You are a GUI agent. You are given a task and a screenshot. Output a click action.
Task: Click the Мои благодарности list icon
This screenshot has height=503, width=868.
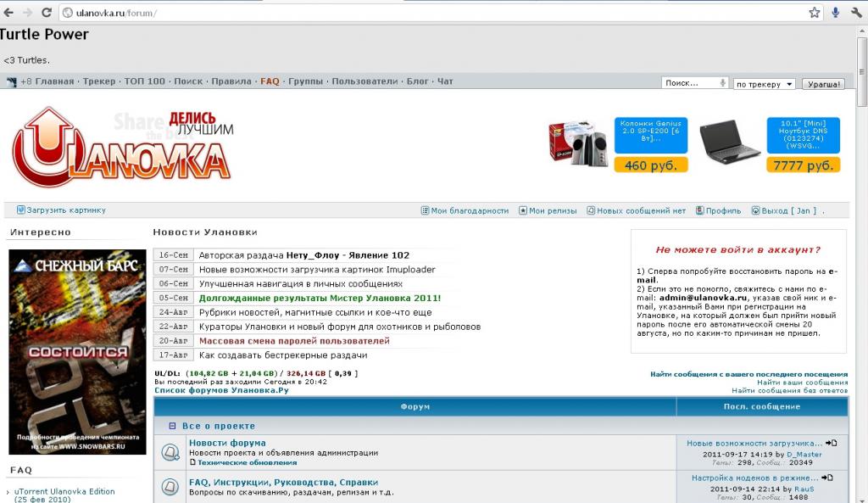(426, 210)
